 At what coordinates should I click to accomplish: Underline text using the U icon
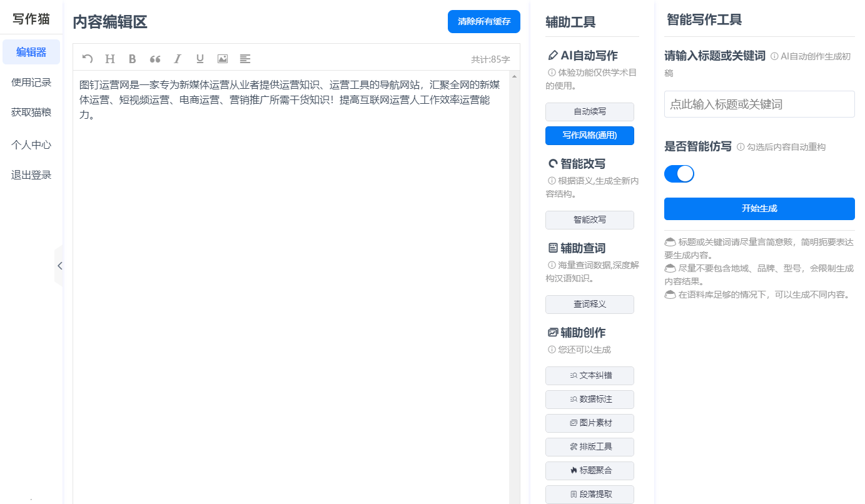tap(200, 59)
